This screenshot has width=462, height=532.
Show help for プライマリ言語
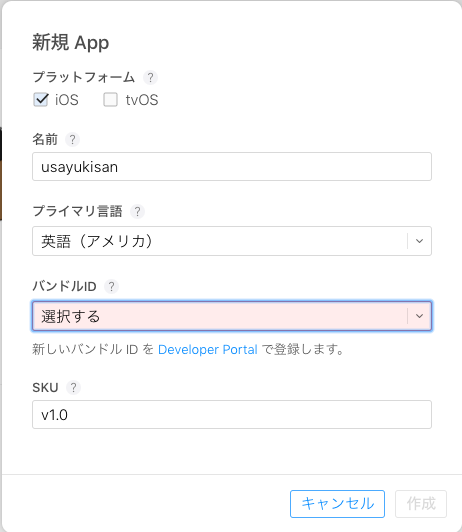click(137, 211)
